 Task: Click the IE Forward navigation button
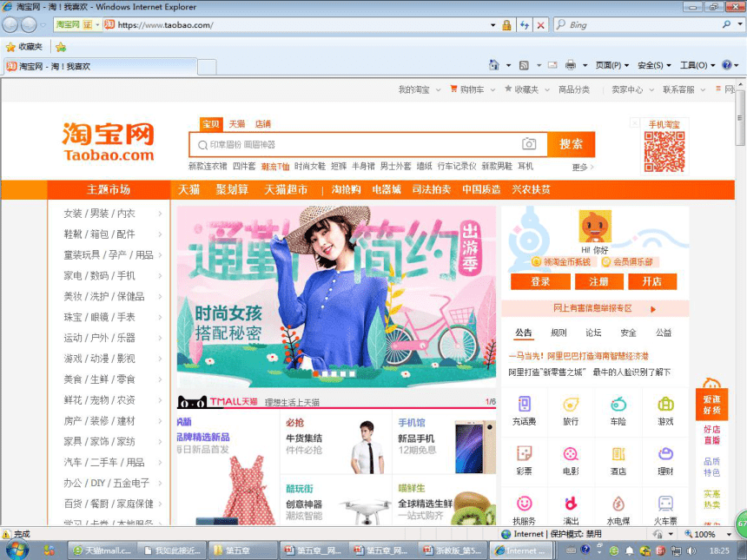pos(29,25)
